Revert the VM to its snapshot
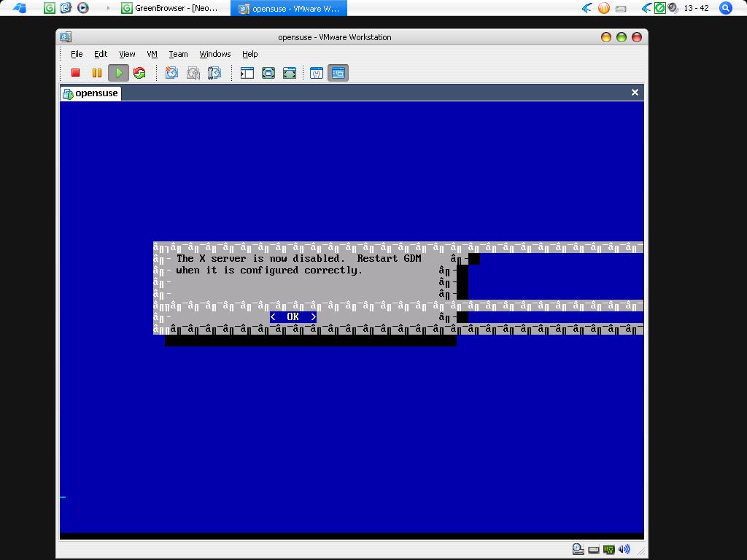Image resolution: width=747 pixels, height=560 pixels. [193, 72]
